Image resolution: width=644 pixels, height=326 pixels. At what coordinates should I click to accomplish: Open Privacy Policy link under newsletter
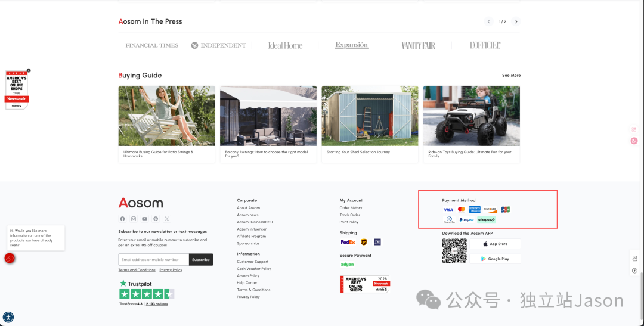coord(171,270)
